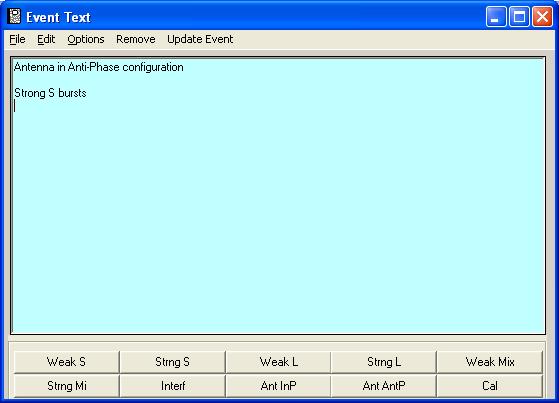Add the Interf interference note

tap(173, 386)
